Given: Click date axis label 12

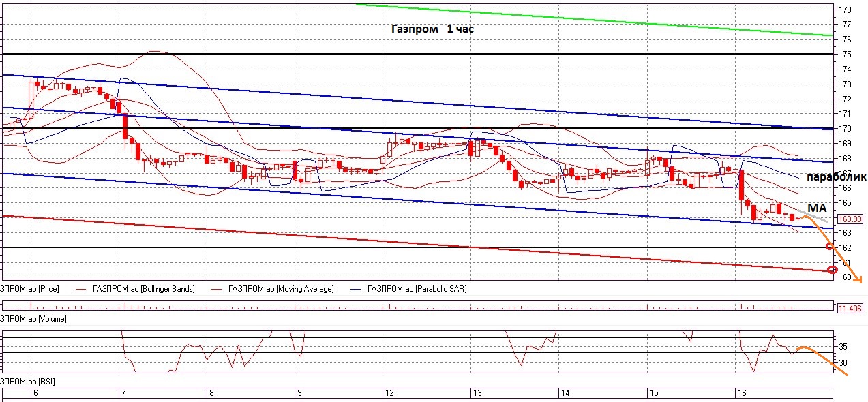Looking at the screenshot, I should point(389,394).
